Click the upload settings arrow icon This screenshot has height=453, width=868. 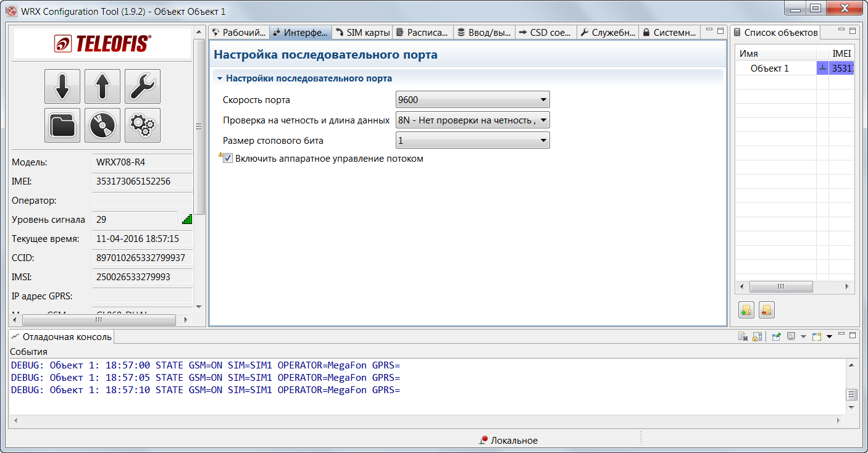click(x=102, y=86)
